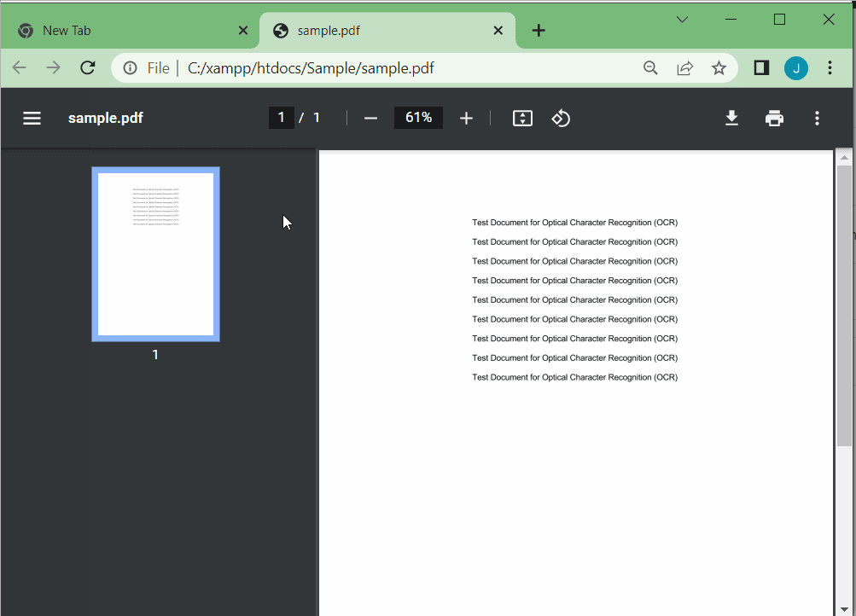Bookmark this page with star icon
This screenshot has width=856, height=616.
(x=719, y=68)
